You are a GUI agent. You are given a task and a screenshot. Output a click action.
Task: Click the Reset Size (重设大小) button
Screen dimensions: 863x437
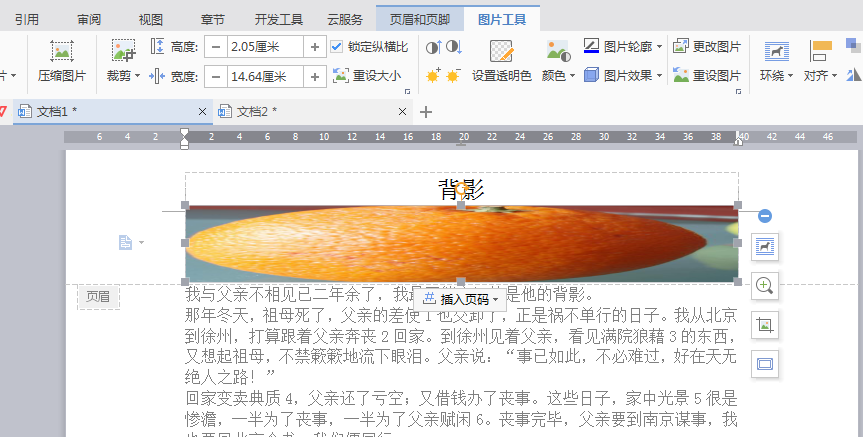click(367, 75)
